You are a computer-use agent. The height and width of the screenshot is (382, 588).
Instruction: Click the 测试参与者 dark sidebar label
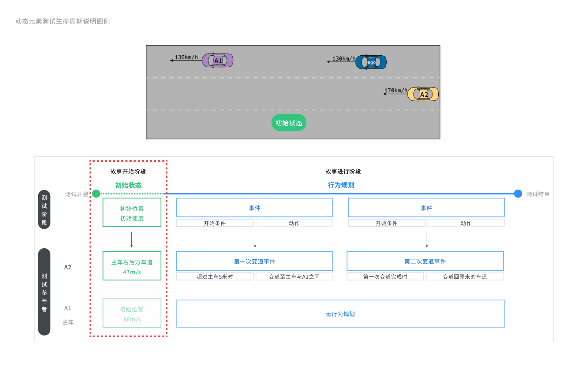click(44, 292)
